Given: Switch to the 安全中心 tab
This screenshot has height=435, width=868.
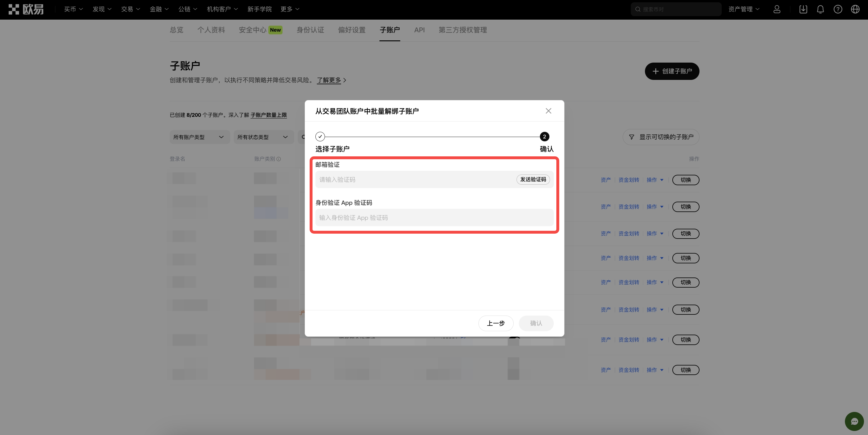Looking at the screenshot, I should pyautogui.click(x=252, y=30).
